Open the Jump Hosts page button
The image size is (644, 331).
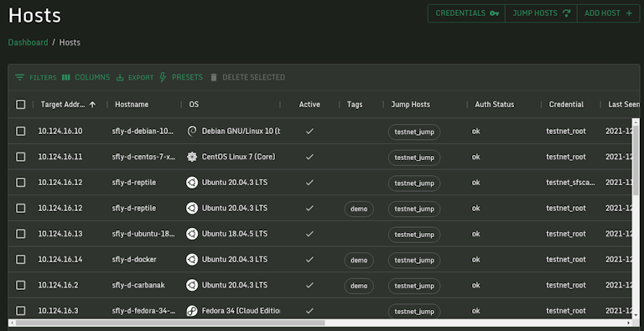(x=542, y=13)
